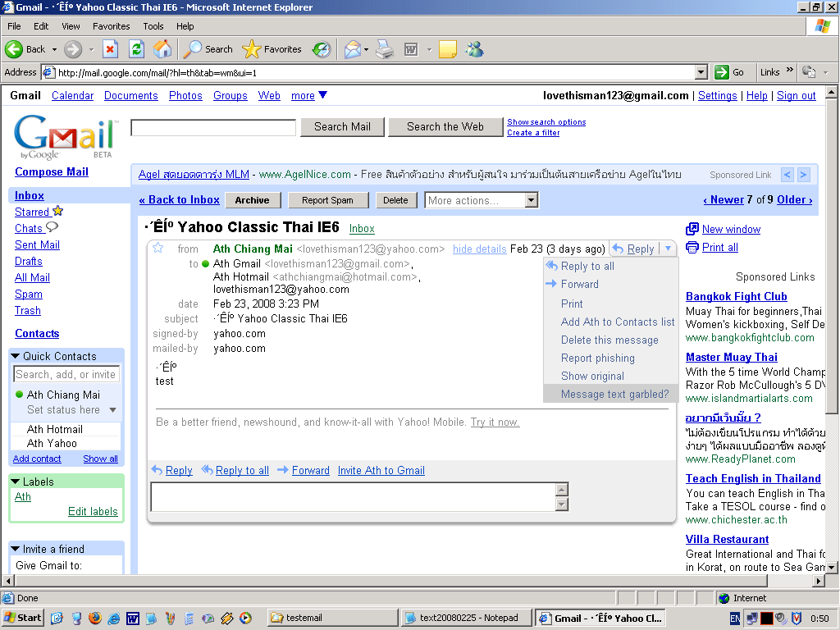The image size is (840, 630).
Task: Click the Gmail logo
Action: (64, 136)
